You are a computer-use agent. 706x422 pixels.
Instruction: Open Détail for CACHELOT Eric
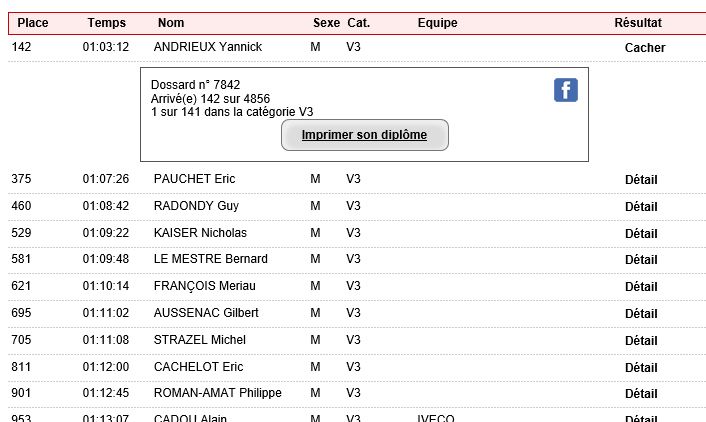pos(641,368)
